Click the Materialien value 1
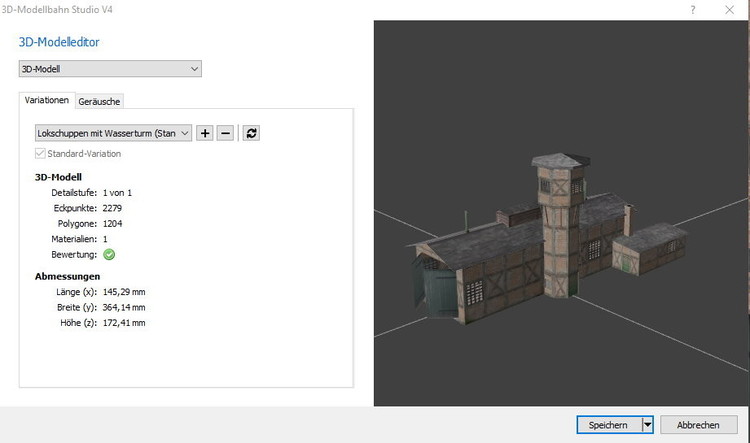Screen dimensions: 750x443 (x=105, y=239)
